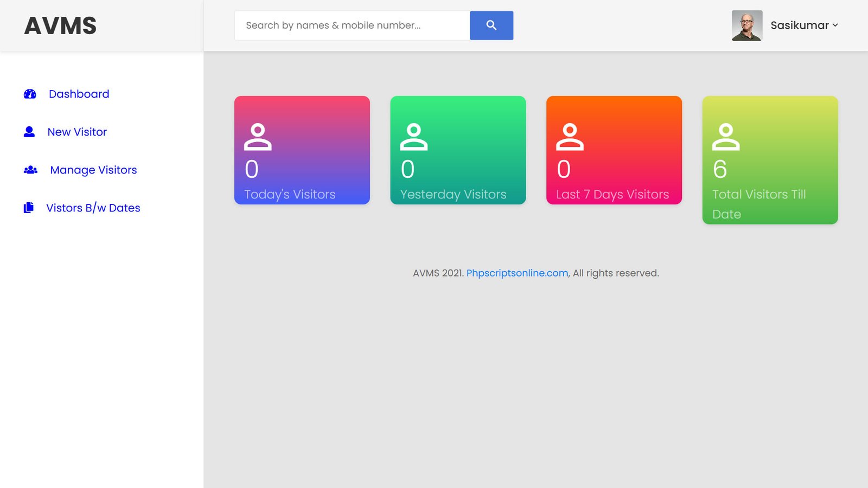Click the magnifier search button
Screen dimensions: 868x488
click(x=492, y=25)
